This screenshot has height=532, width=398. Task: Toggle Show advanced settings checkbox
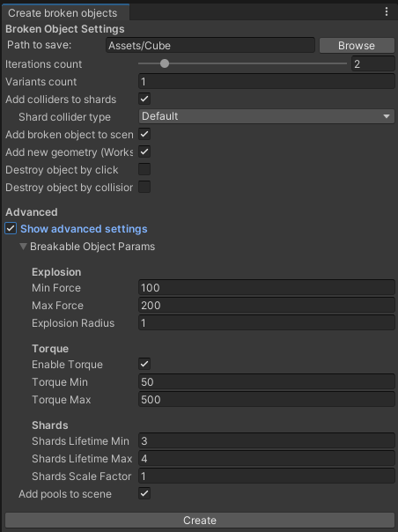[11, 228]
